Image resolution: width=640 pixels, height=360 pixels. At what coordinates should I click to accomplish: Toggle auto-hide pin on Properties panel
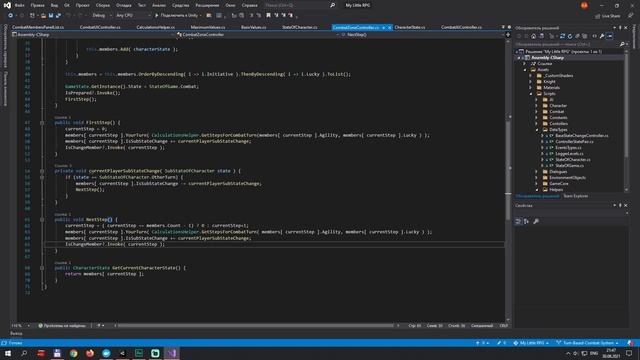[620, 205]
